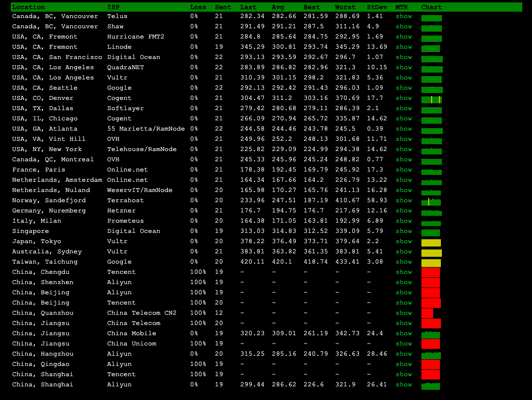Select the Avg value 420.1
Image resolution: width=532 pixels, height=400 pixels.
(x=282, y=262)
